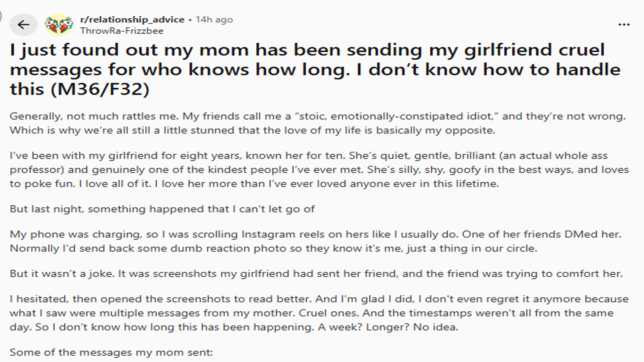Click the relationship_advice community avatar
The image size is (644, 362).
[x=59, y=25]
